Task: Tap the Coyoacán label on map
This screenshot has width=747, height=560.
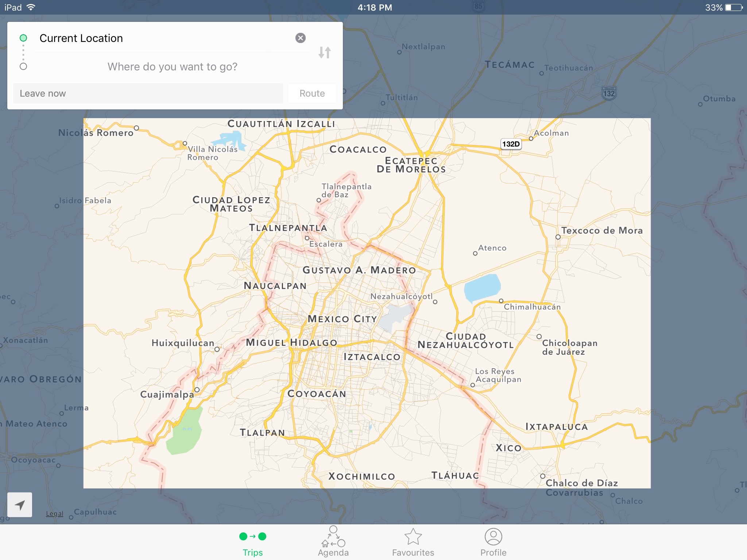Action: pyautogui.click(x=317, y=394)
